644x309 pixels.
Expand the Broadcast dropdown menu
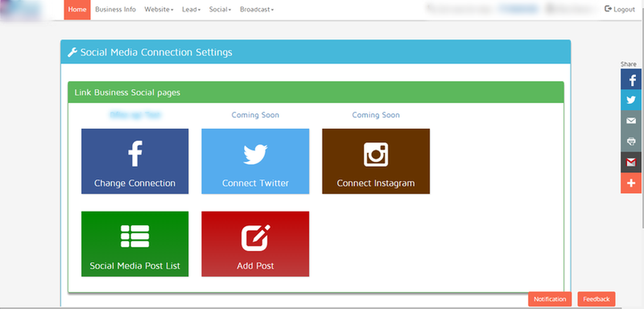257,10
